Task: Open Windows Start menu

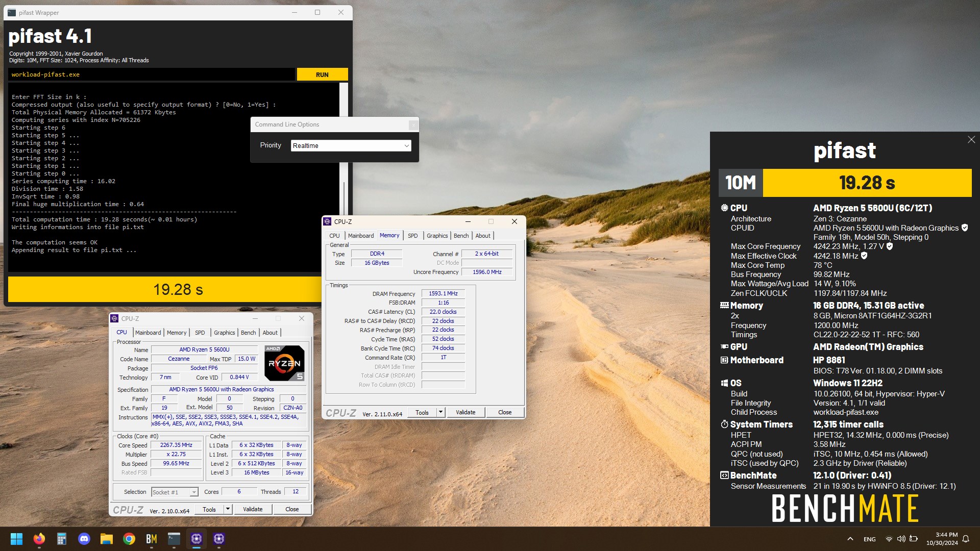Action: 16,539
